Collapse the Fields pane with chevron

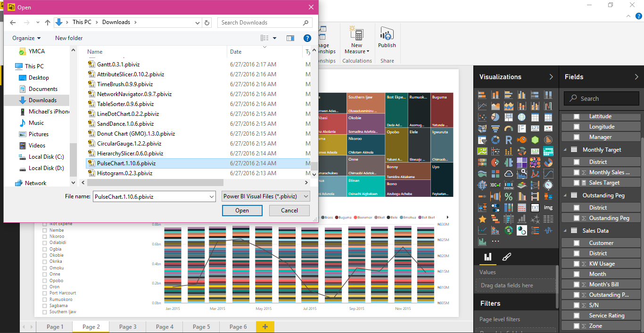636,77
